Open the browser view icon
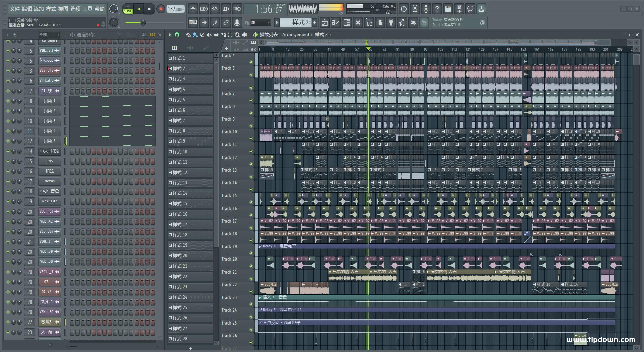Screen dimensions: 644x352 coord(369,23)
